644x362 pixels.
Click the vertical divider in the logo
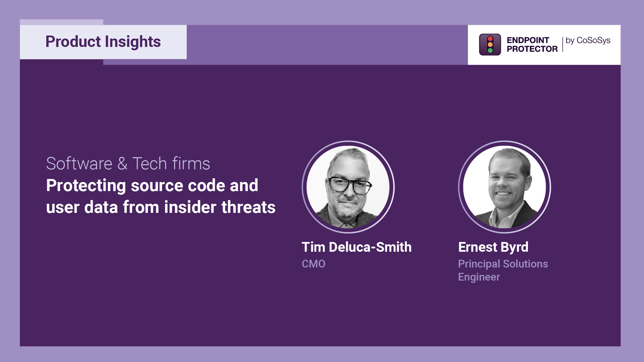(562, 44)
